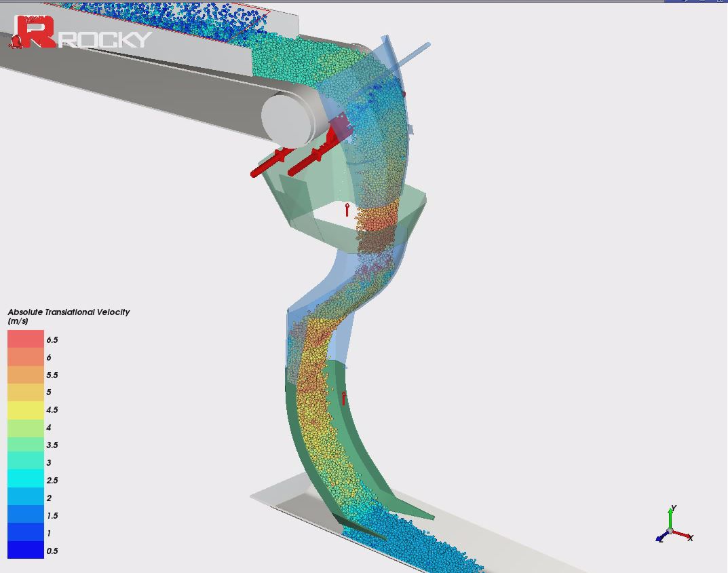Pick the small red marker on lower green chute
The image size is (728, 573).
(344, 398)
